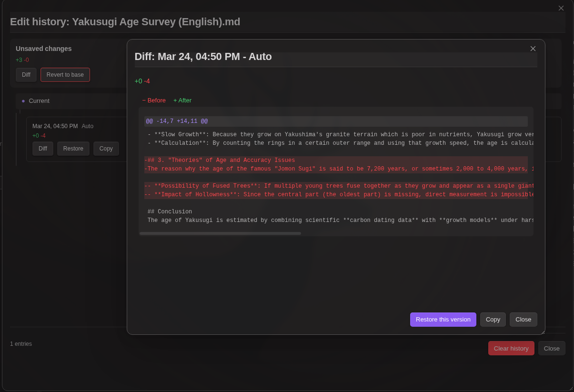Click the +0 -4 change summary in the popup
Viewport: 574px width, 392px height.
141,81
